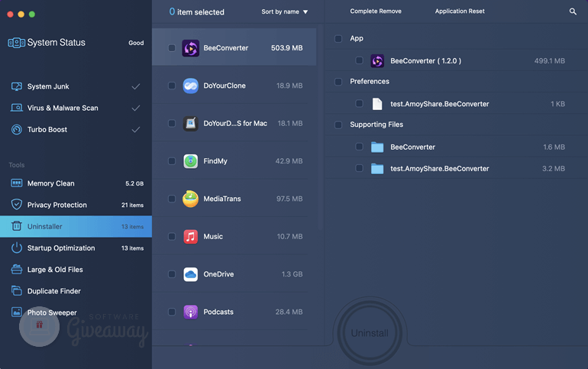Viewport: 588px width, 369px height.
Task: Click the app list scrollbar
Action: [320, 128]
